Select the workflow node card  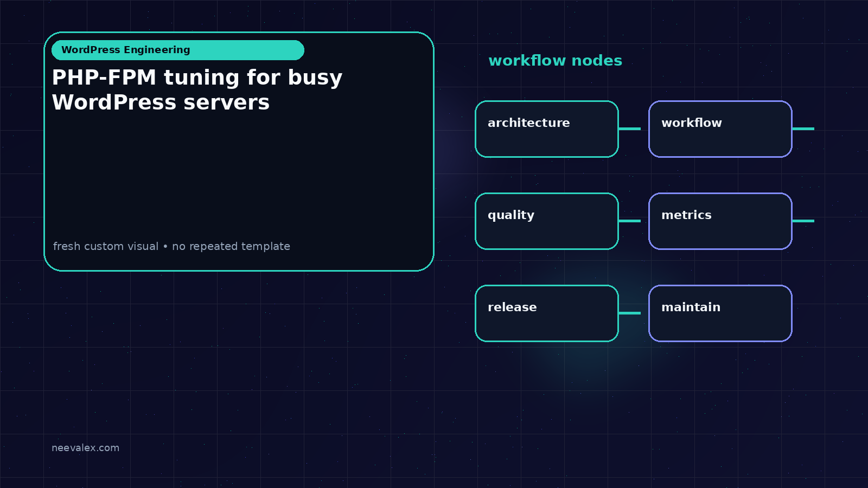click(720, 129)
